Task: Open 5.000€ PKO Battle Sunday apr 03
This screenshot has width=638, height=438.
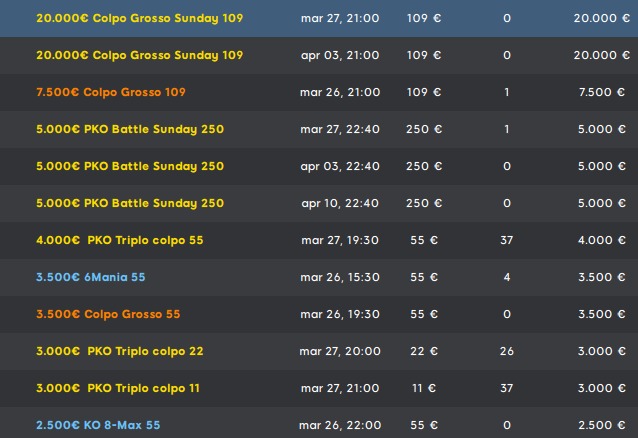Action: point(129,166)
